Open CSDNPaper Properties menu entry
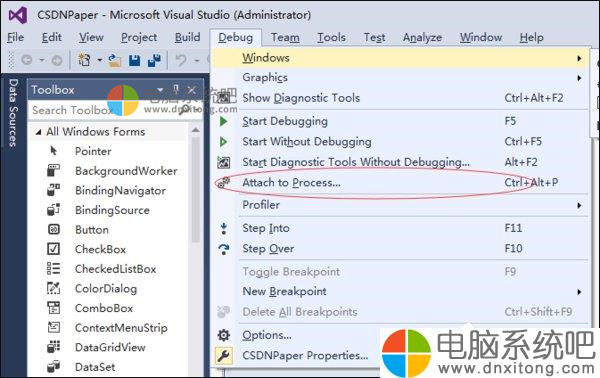 tap(305, 355)
